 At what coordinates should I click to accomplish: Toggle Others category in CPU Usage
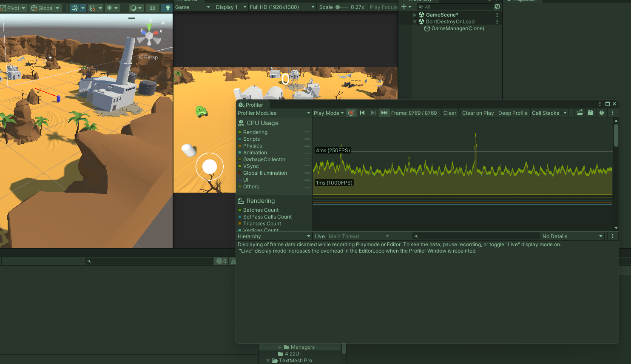coord(251,187)
